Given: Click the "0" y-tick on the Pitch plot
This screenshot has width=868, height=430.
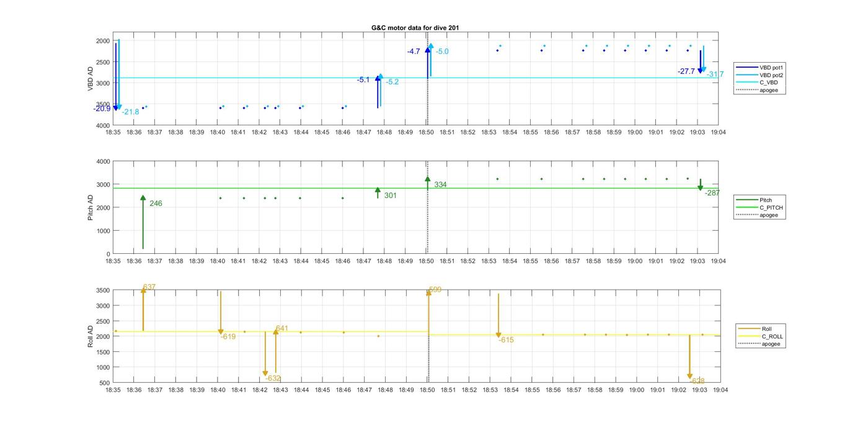Looking at the screenshot, I should point(108,254).
